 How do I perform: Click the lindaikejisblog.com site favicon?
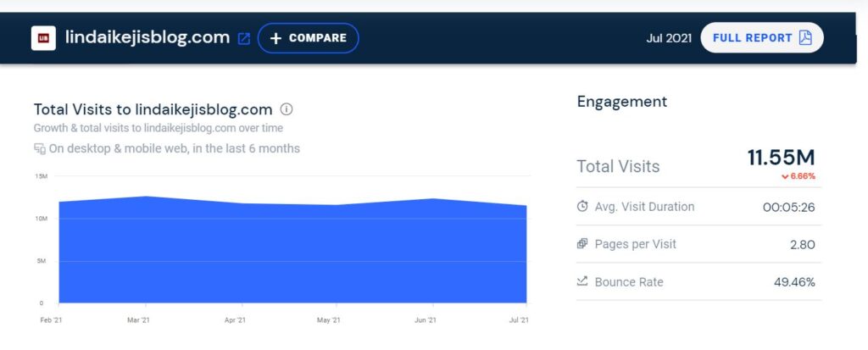point(43,38)
